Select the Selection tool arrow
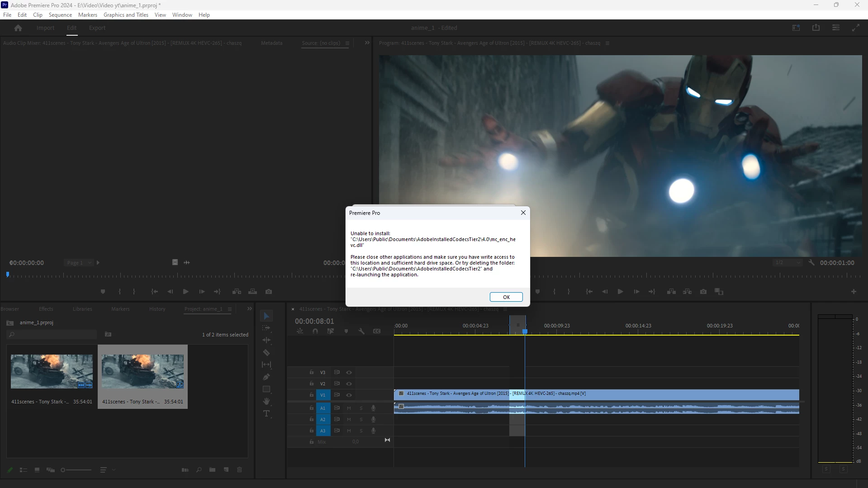This screenshot has height=488, width=868. [266, 316]
